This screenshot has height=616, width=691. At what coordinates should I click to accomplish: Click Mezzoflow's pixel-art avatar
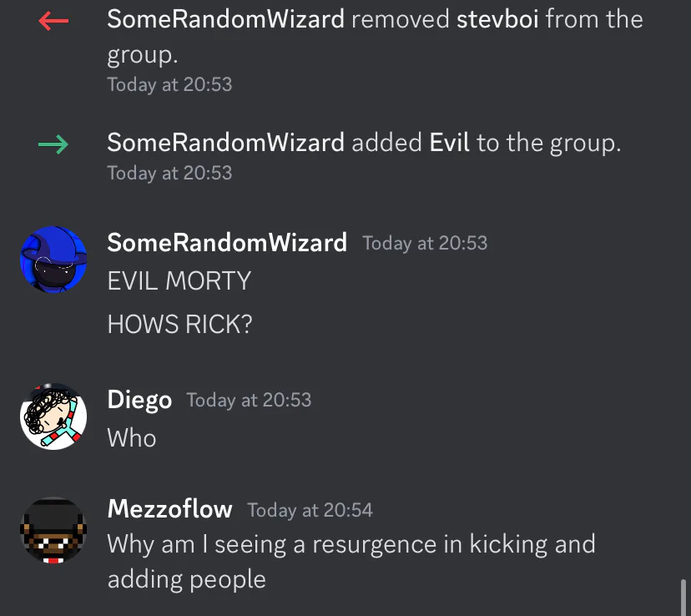53,531
